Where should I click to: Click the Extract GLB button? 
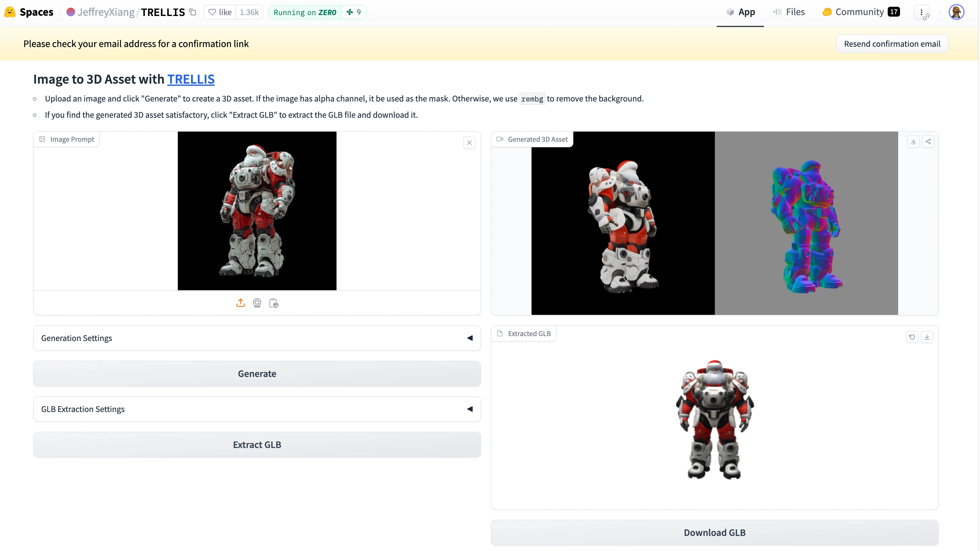tap(257, 445)
